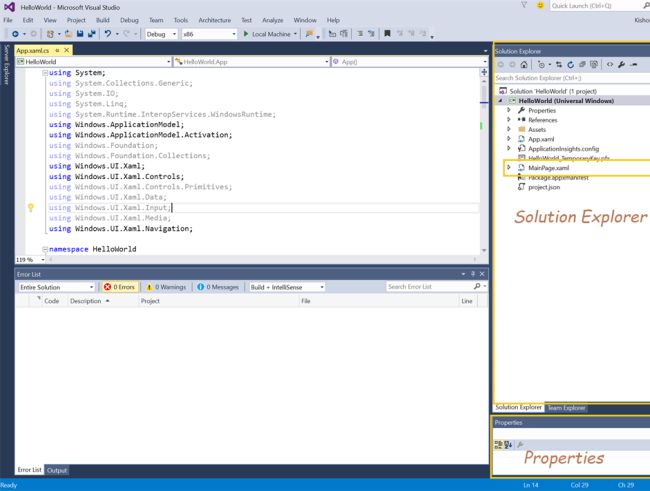
Task: Click the notifications filter flag icon in title bar
Action: point(524,5)
